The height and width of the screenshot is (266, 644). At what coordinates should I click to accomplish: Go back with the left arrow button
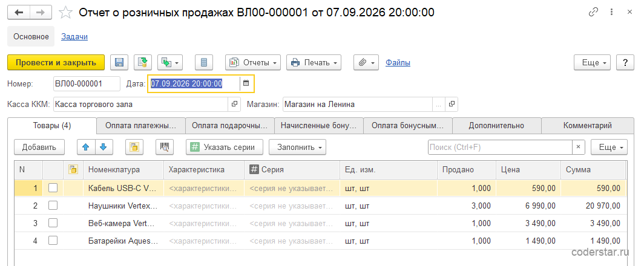pyautogui.click(x=19, y=12)
